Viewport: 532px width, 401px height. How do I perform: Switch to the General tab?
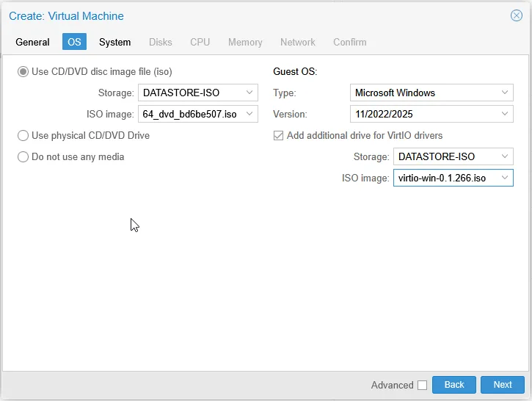33,42
